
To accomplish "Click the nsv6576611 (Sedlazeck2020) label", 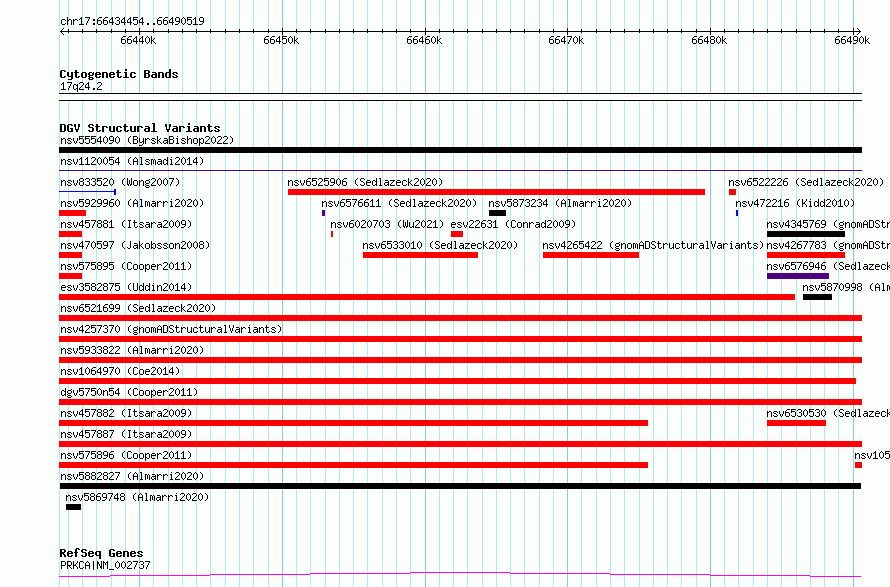I will tap(399, 203).
